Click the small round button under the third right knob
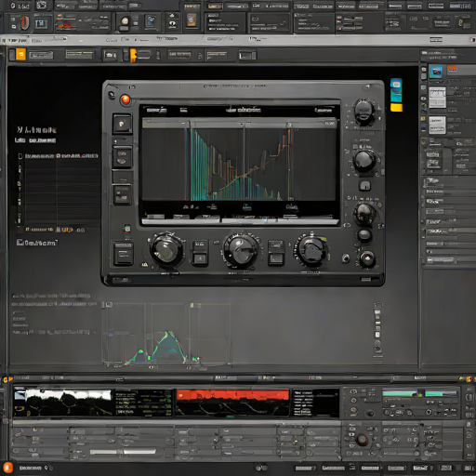The width and height of the screenshot is (476, 476). (x=364, y=235)
